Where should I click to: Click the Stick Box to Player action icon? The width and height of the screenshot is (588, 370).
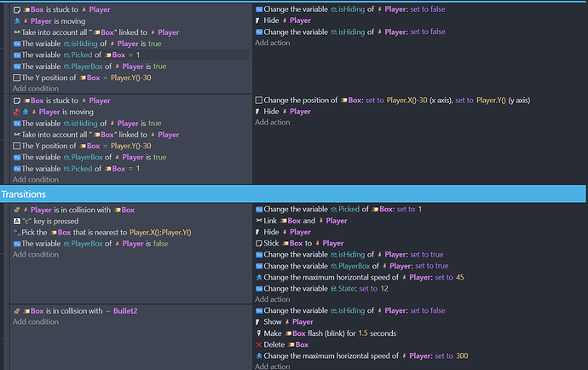pyautogui.click(x=259, y=243)
